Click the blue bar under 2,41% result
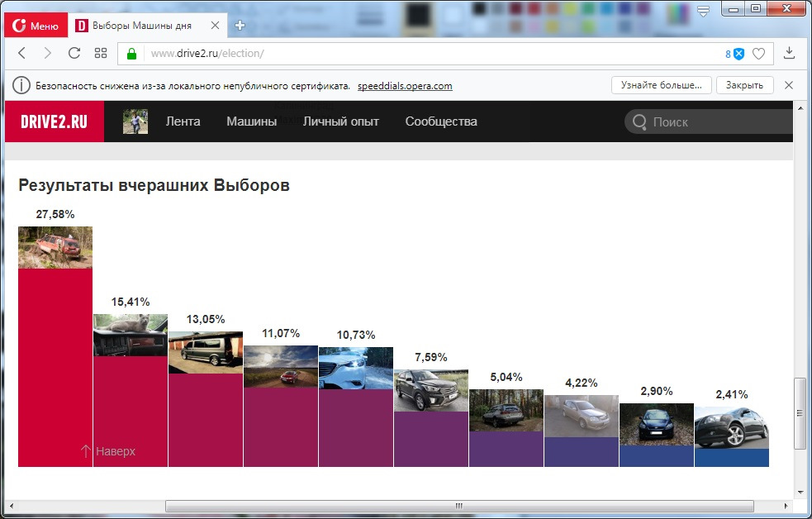812x519 pixels. click(x=732, y=458)
